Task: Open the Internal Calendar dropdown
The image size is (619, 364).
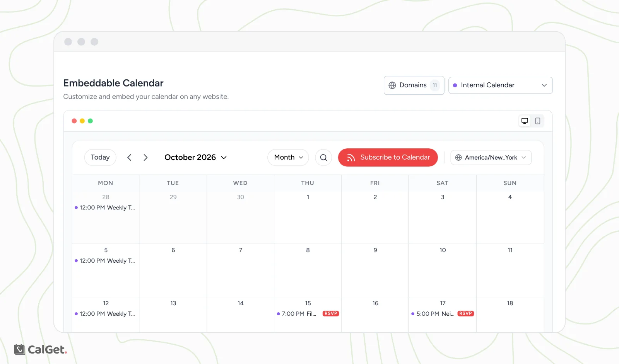Action: tap(500, 85)
